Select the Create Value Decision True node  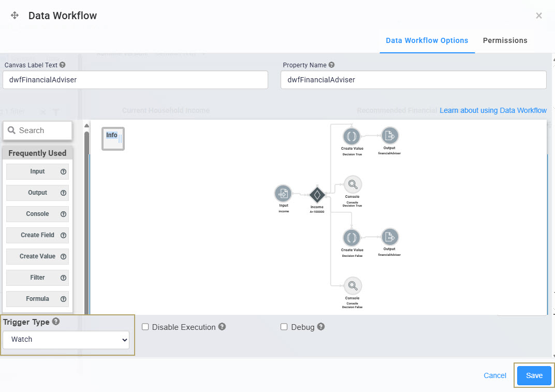coord(352,136)
